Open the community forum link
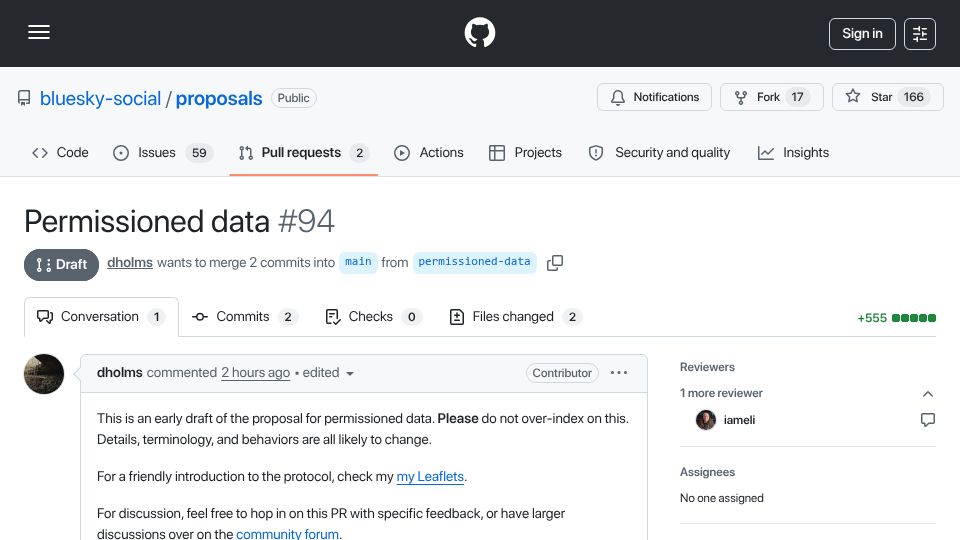Viewport: 960px width, 540px height. 287,534
